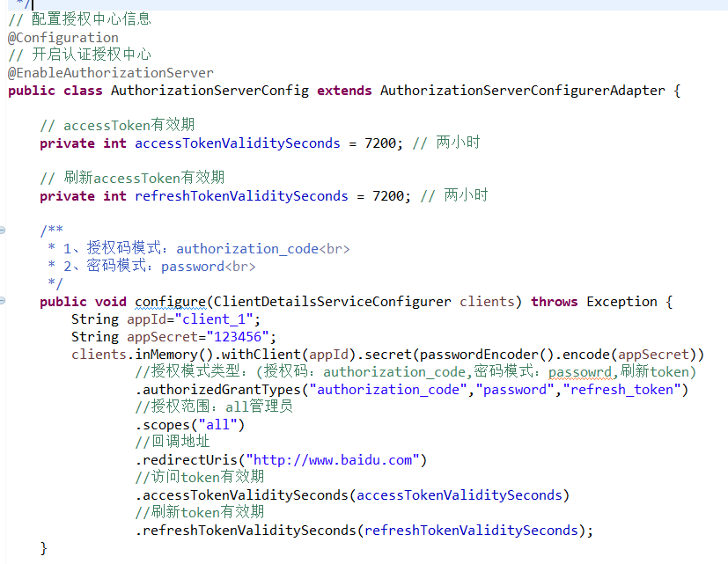Viewport: 728px width, 564px height.
Task: Select class name AuthorizationServerConfig
Action: point(210,91)
